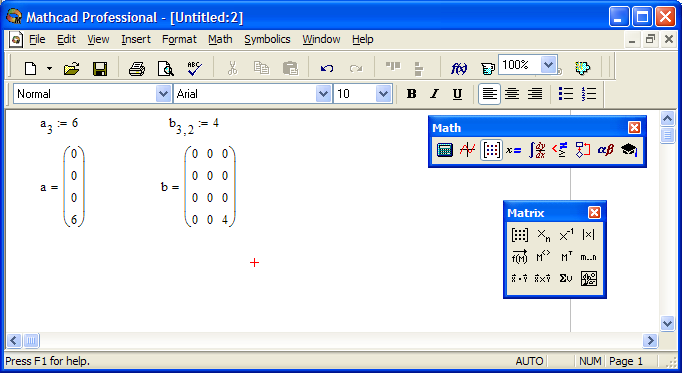Viewport: 682px width, 373px height.
Task: Redo action with Redo arrow
Action: click(x=356, y=68)
